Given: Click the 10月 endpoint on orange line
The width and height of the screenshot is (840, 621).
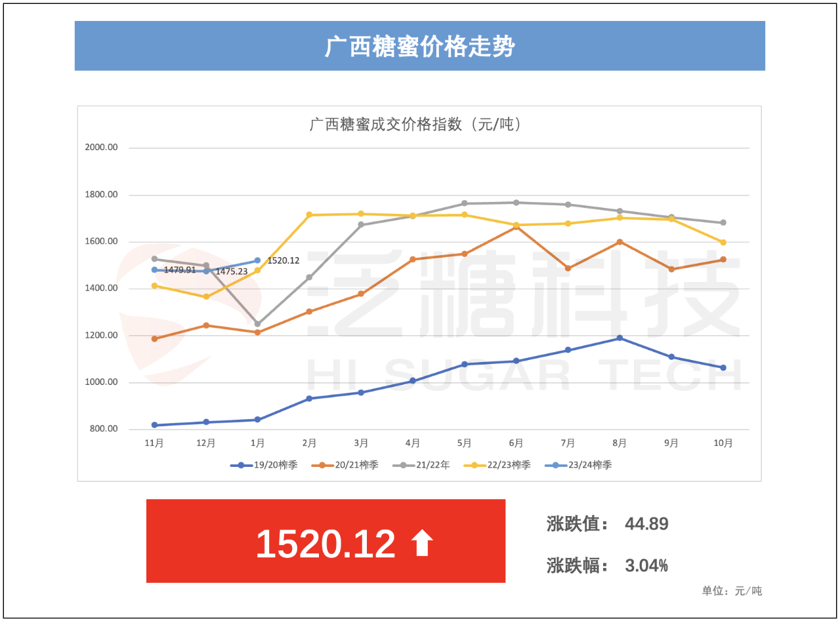Looking at the screenshot, I should click(723, 260).
